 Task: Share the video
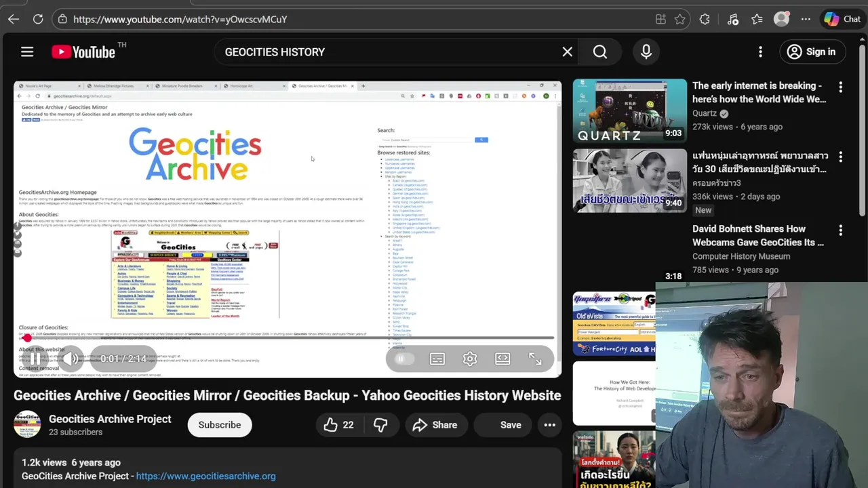[x=435, y=425]
